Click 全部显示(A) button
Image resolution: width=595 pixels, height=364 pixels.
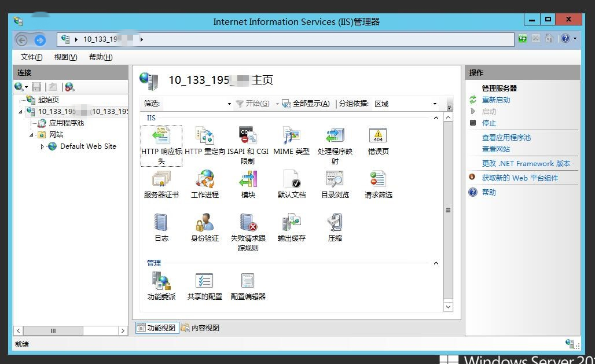coord(306,104)
